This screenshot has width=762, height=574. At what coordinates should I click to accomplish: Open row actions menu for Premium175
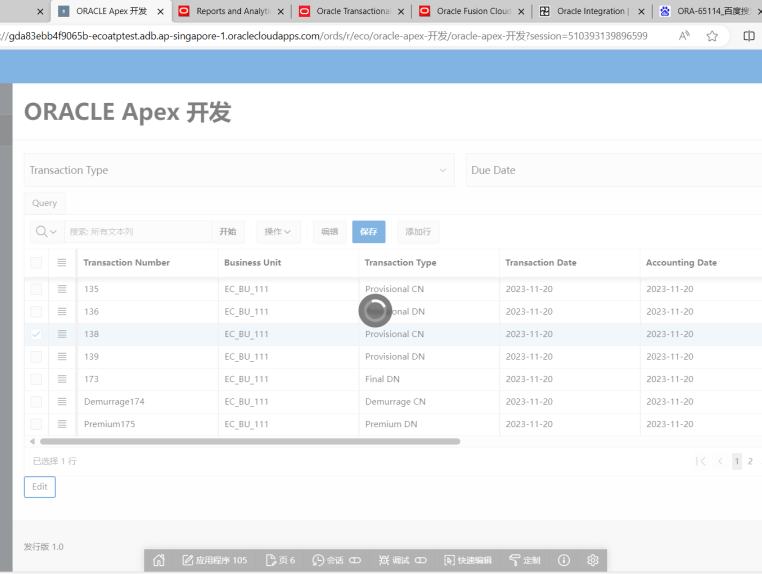click(62, 424)
